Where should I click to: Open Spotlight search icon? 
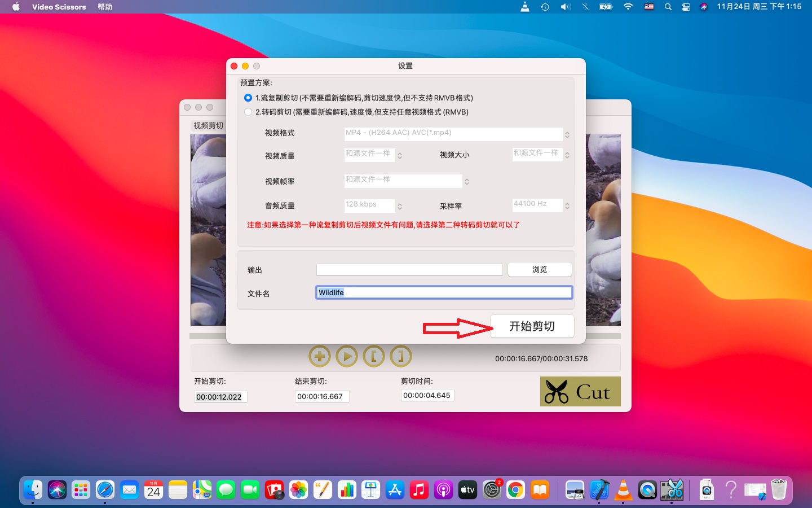click(x=668, y=7)
